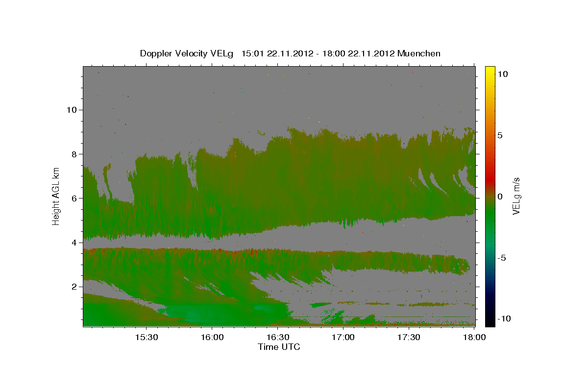This screenshot has width=588, height=392.
Task: Click the colorbar value '0'
Action: [x=500, y=196]
